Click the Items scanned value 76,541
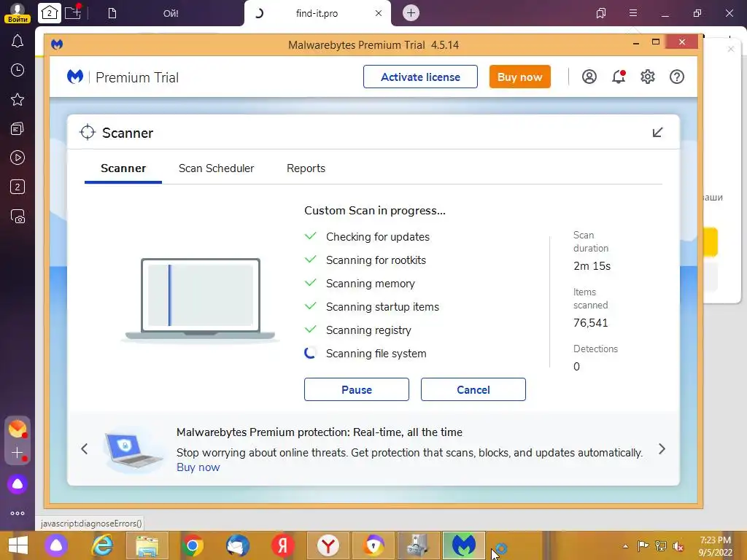747x560 pixels. [x=591, y=323]
